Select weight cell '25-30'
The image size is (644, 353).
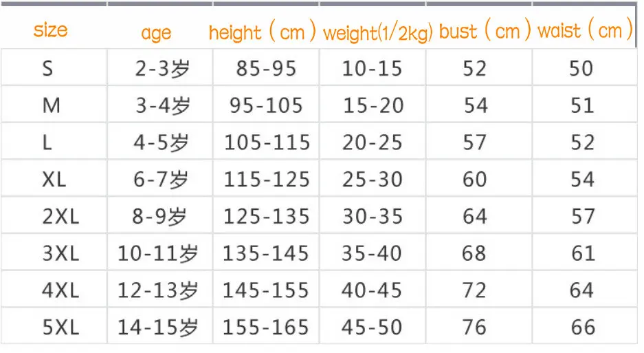[x=373, y=180]
